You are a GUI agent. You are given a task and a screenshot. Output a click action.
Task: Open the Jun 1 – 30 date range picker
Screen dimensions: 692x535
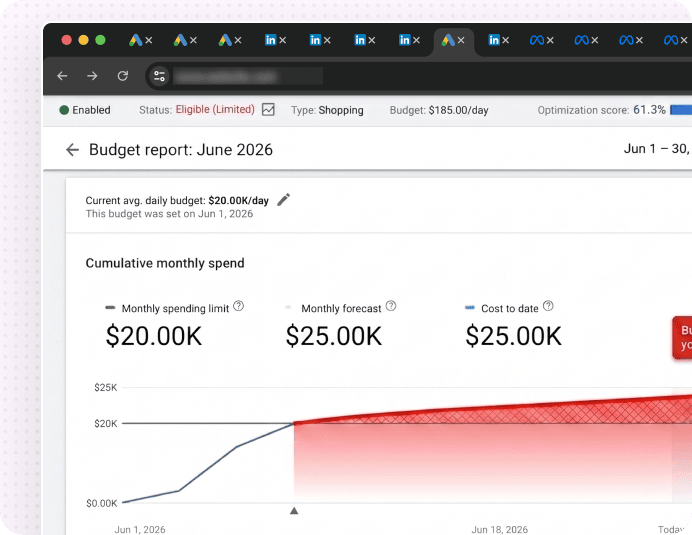(x=658, y=149)
